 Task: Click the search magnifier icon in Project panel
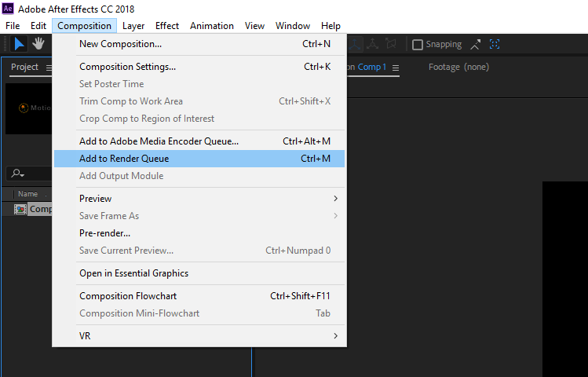point(16,174)
